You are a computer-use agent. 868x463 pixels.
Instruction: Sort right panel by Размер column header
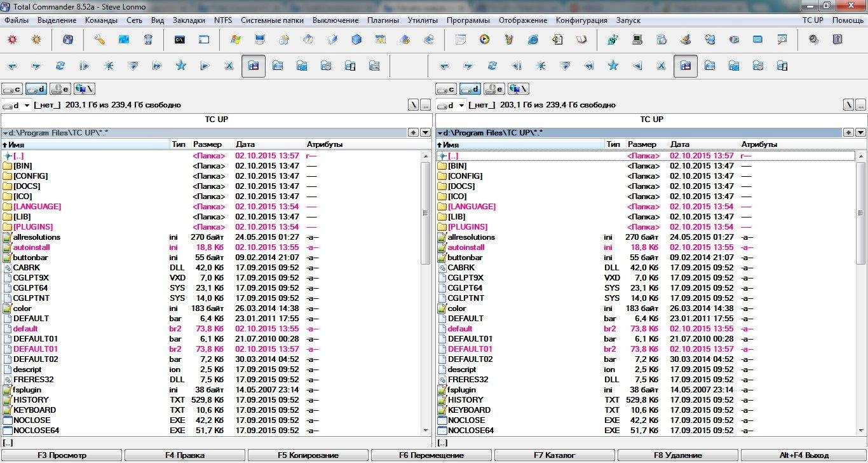pyautogui.click(x=647, y=144)
